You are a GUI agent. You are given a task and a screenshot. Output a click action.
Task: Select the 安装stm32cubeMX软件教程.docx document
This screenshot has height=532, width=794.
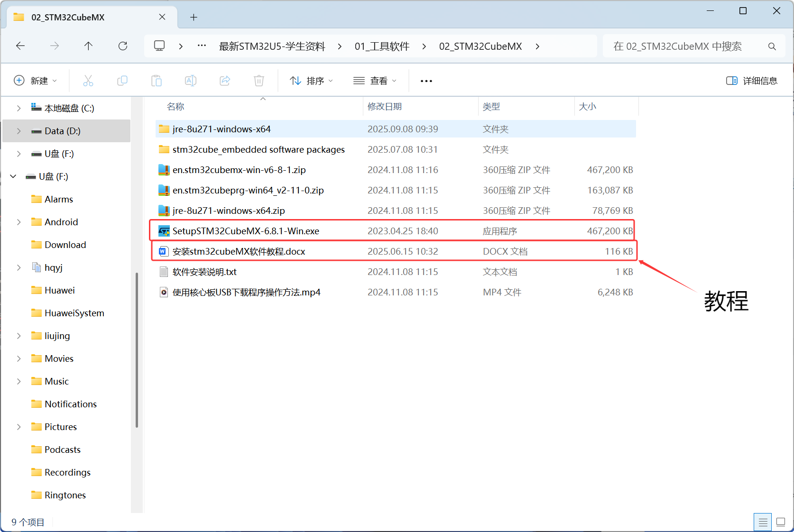click(396, 251)
